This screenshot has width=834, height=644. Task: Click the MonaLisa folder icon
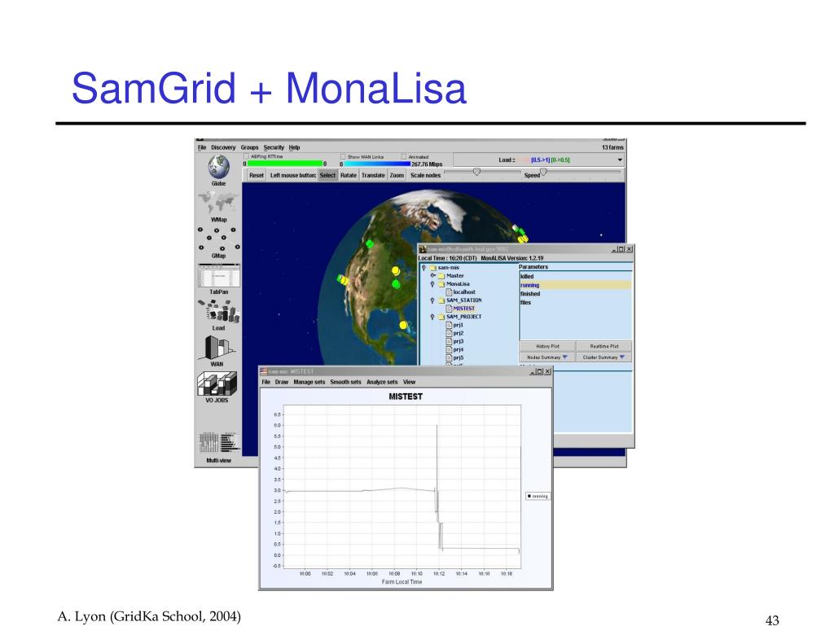[x=441, y=284]
